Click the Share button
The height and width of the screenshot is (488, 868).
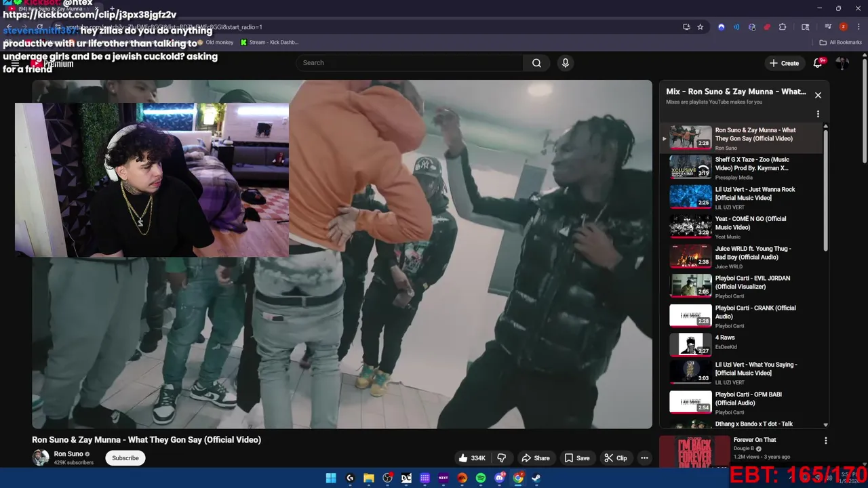coord(535,458)
